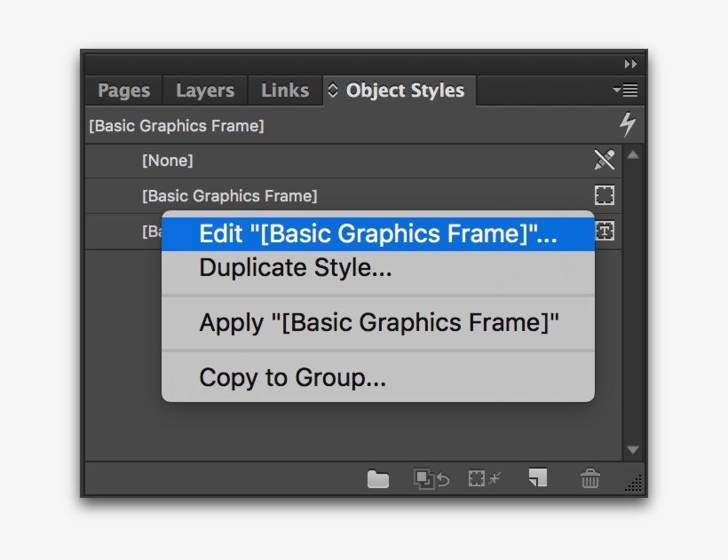Click frame icon beside [Basic Graphics Frame]
The width and height of the screenshot is (728, 560).
pos(605,195)
